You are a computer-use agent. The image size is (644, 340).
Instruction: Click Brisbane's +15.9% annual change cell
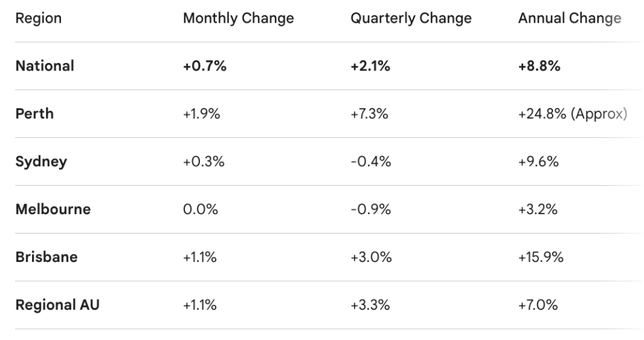(x=540, y=257)
